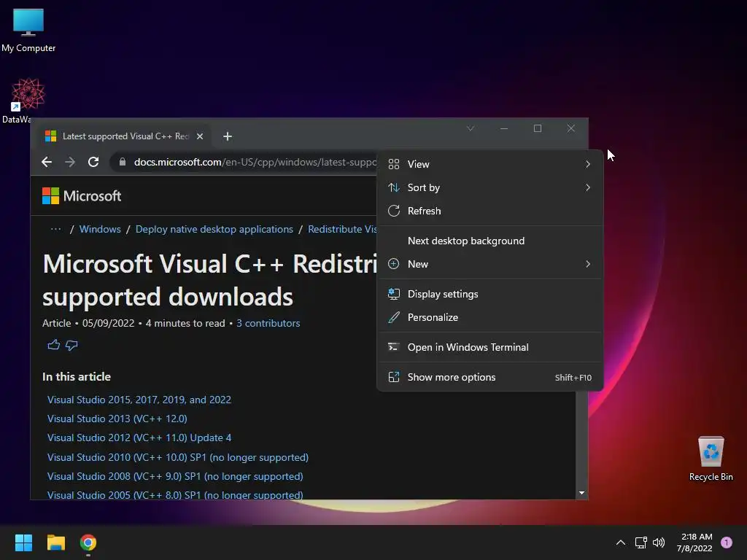Expand the View submenu arrow
This screenshot has width=747, height=560.
[588, 164]
